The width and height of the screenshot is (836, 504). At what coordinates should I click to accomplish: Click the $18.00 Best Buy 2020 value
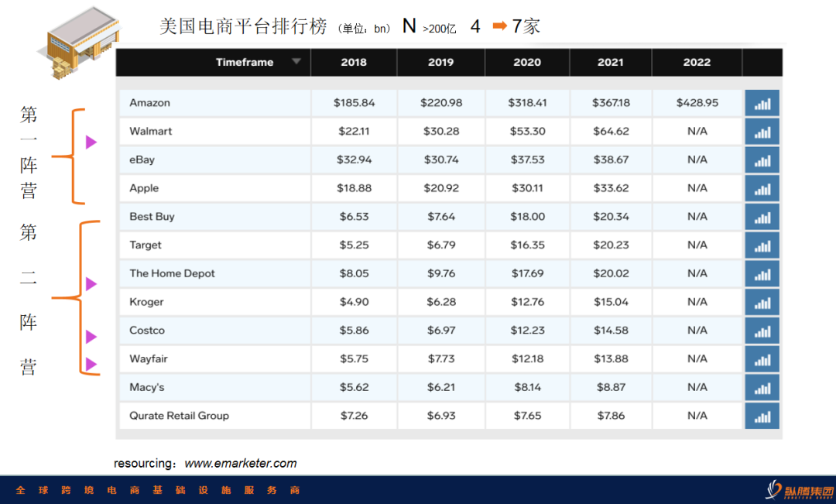coord(527,216)
